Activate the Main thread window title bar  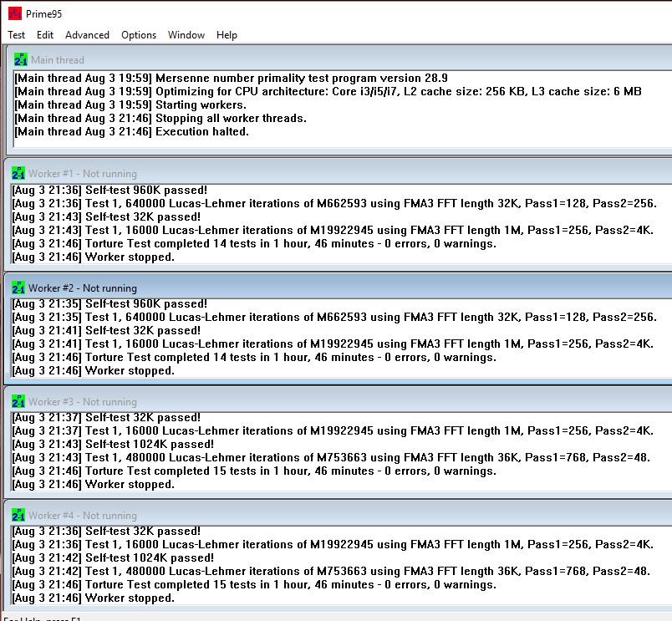(x=340, y=59)
